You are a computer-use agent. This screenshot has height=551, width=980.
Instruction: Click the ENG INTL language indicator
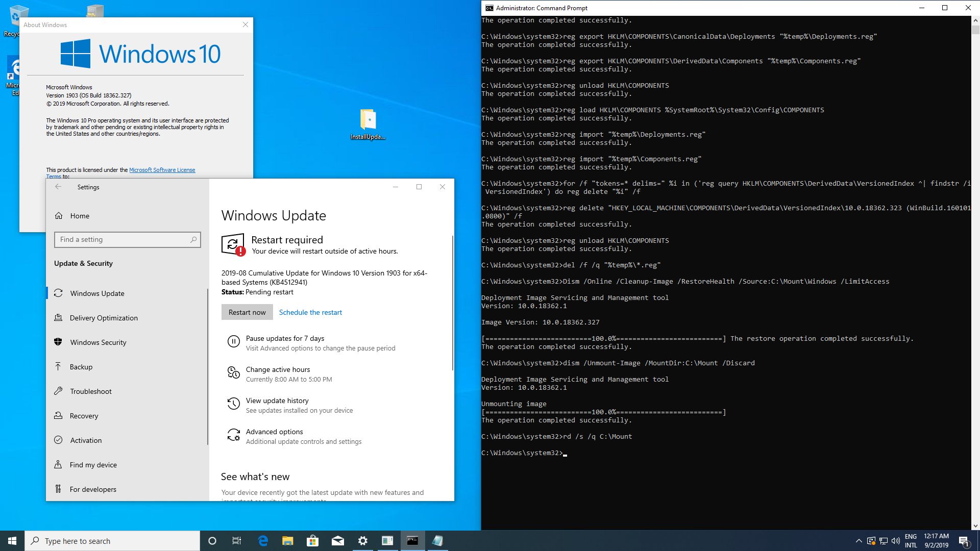click(x=911, y=541)
